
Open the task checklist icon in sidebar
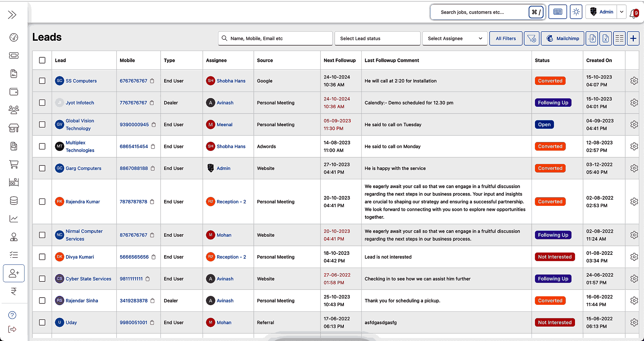click(14, 255)
